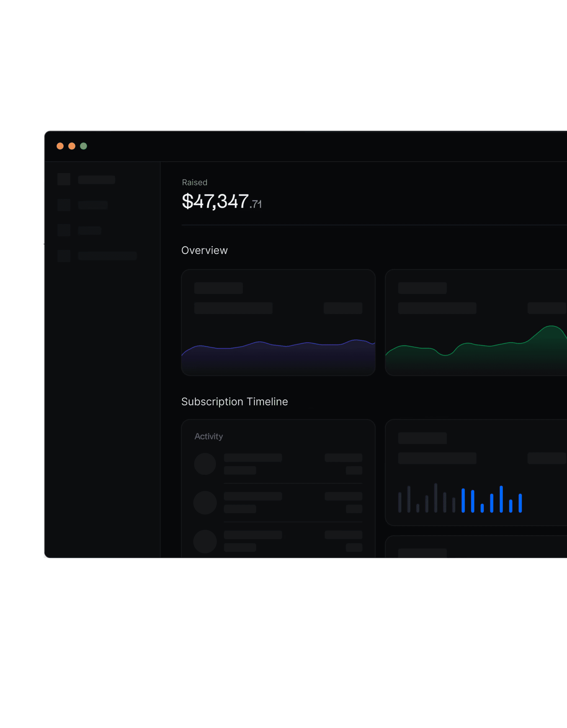567x728 pixels.
Task: Click the Activity card title
Action: (209, 436)
